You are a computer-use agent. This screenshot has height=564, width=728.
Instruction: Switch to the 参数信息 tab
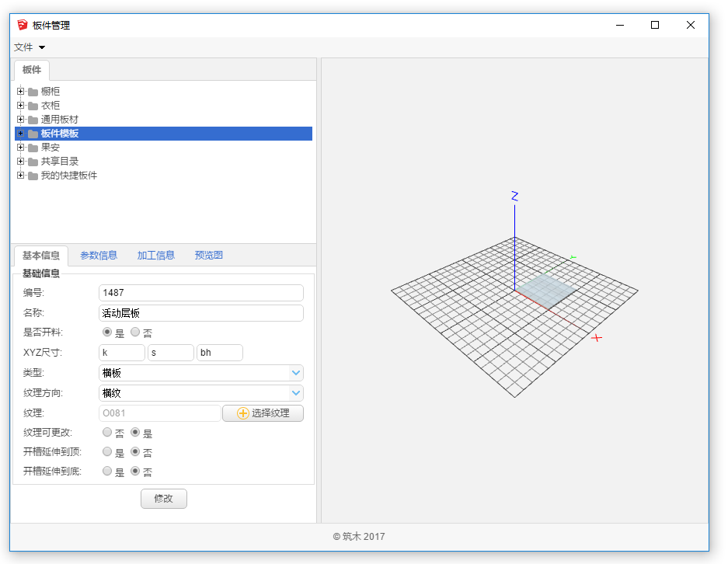pos(99,255)
